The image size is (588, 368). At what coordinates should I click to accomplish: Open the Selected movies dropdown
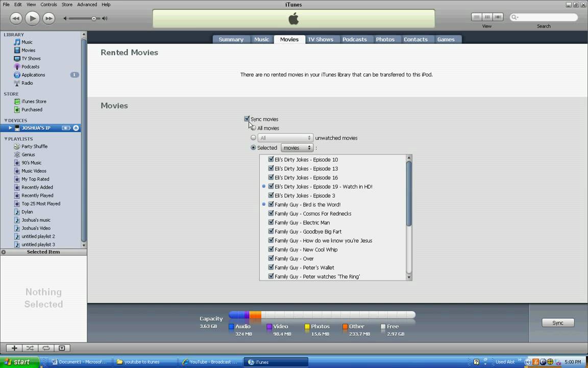[x=297, y=148]
